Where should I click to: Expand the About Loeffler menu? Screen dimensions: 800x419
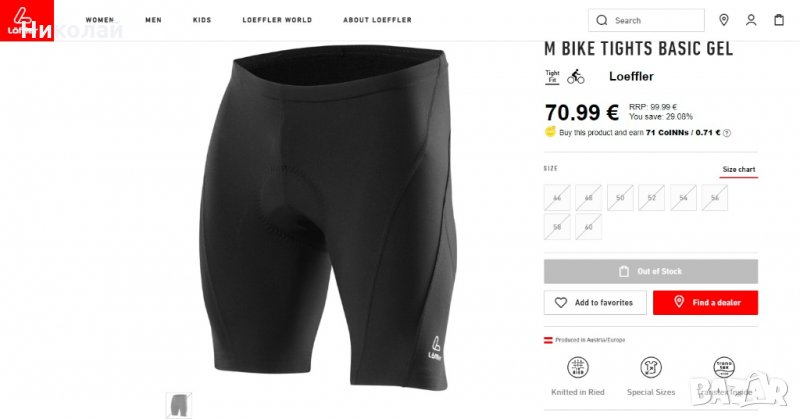[x=378, y=20]
